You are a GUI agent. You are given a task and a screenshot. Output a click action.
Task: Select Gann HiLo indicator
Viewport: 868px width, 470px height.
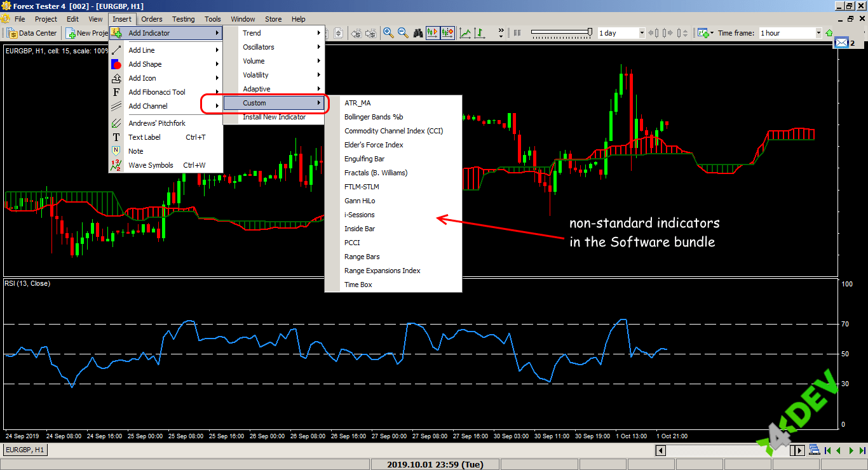click(x=393, y=201)
